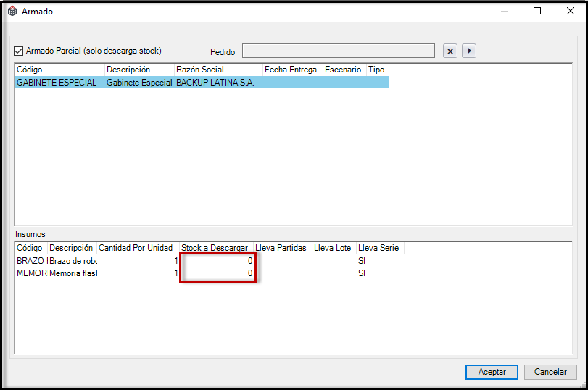Viewport: 588px width, 390px height.
Task: Click the Lleva Serie column header
Action: [x=378, y=248]
